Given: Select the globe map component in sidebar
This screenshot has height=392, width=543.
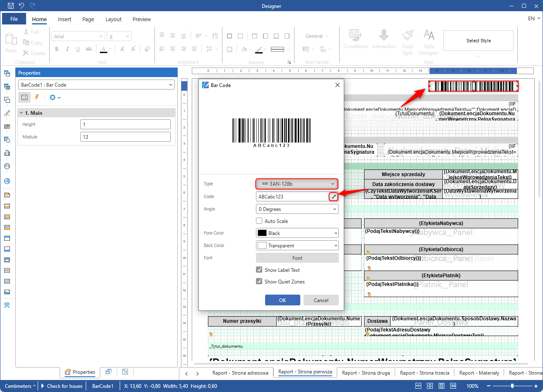Looking at the screenshot, I should click(7, 181).
